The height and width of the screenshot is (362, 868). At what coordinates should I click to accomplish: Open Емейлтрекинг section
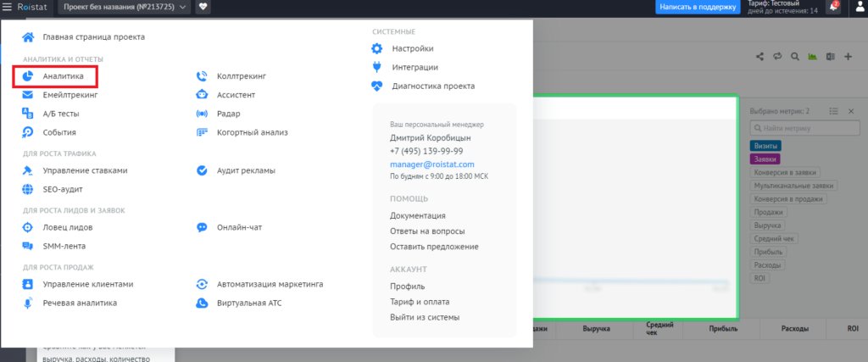[x=70, y=95]
